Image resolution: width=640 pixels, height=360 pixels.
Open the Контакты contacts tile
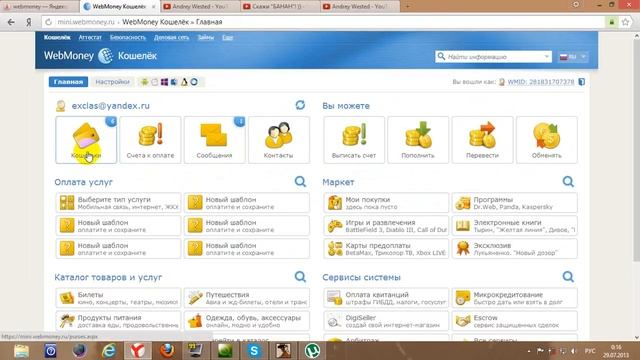(278, 140)
